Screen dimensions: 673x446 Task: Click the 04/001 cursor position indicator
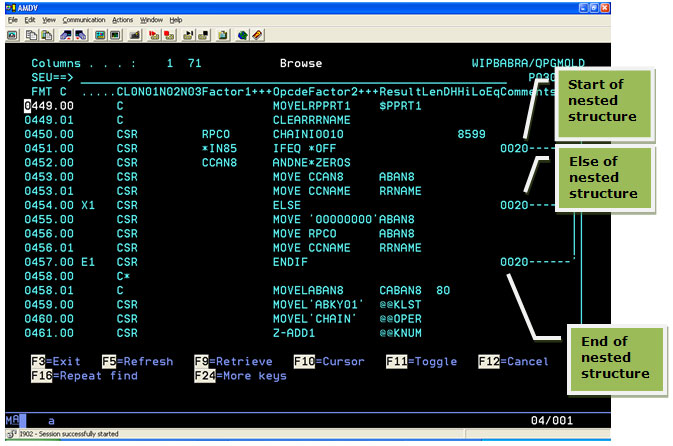point(552,420)
